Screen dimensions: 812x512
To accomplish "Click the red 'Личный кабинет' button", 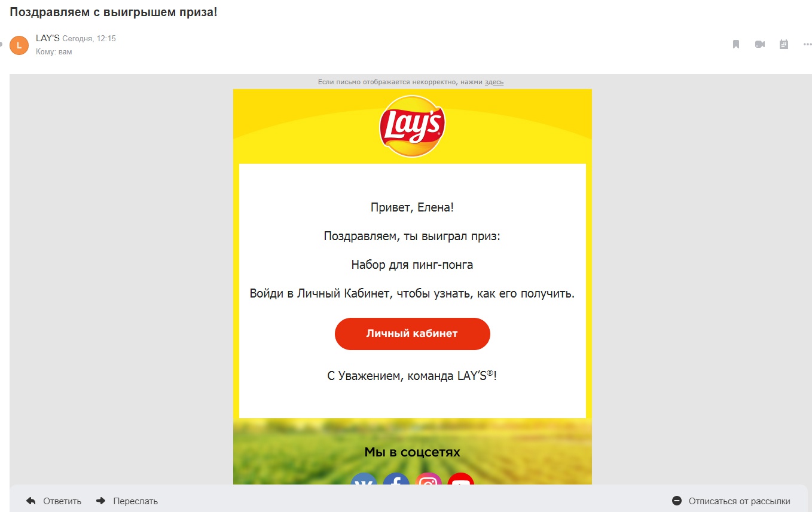I will (x=413, y=334).
